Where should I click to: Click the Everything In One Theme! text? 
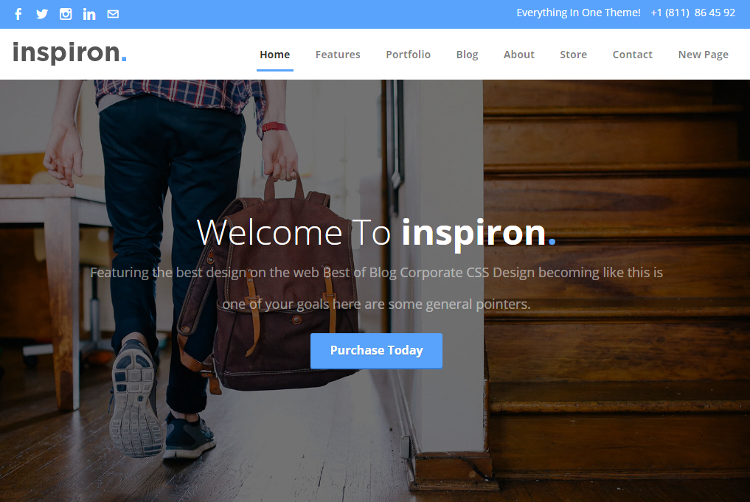click(578, 13)
